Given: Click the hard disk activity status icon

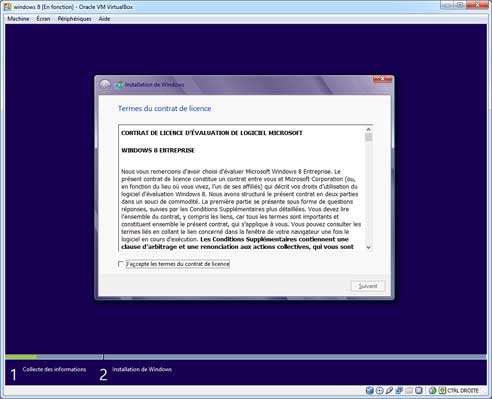Looking at the screenshot, I should (x=369, y=390).
